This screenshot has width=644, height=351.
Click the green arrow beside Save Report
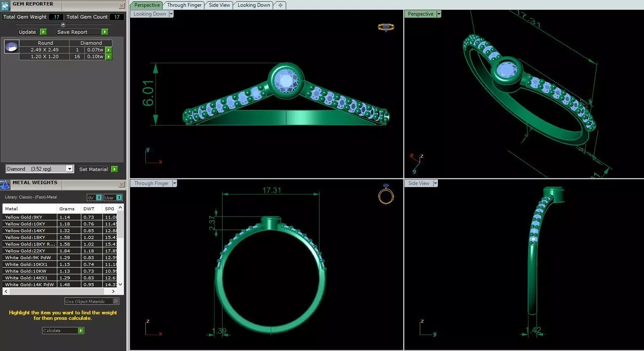pos(105,32)
